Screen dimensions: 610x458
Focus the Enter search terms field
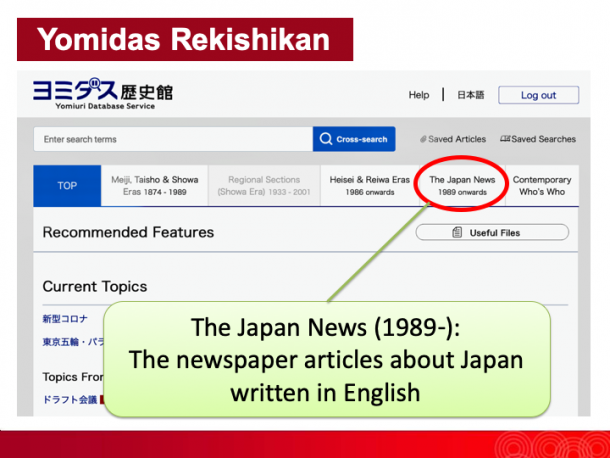173,139
